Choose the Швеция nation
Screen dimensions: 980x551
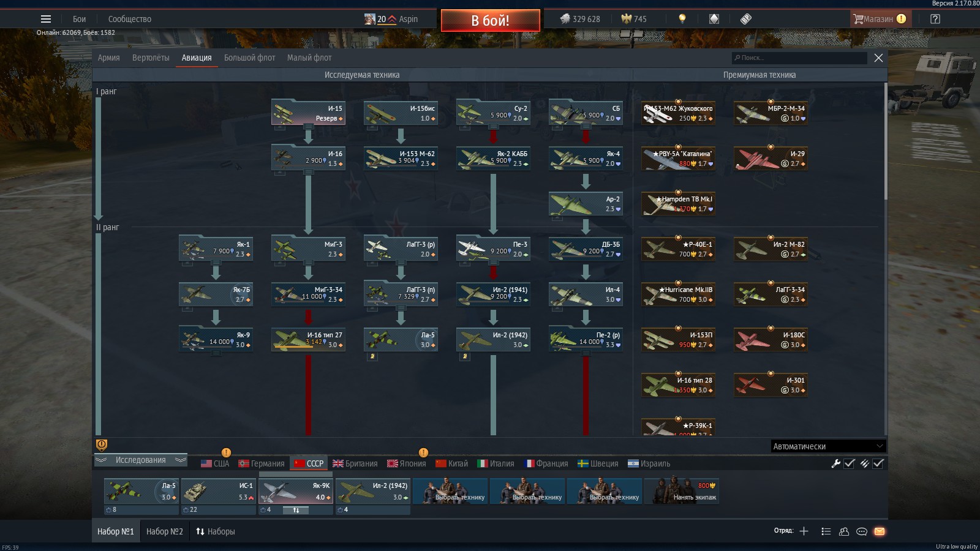point(598,463)
